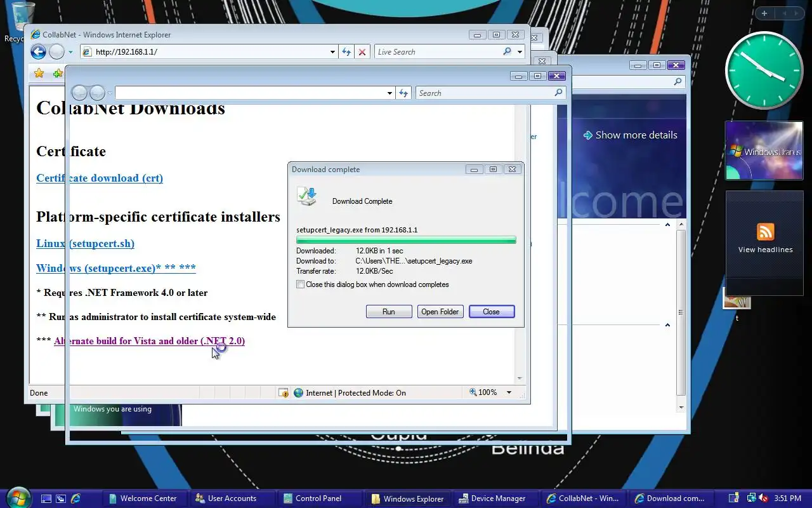The height and width of the screenshot is (508, 812).
Task: Click Internet | Protected Mode: On status text
Action: tap(356, 393)
